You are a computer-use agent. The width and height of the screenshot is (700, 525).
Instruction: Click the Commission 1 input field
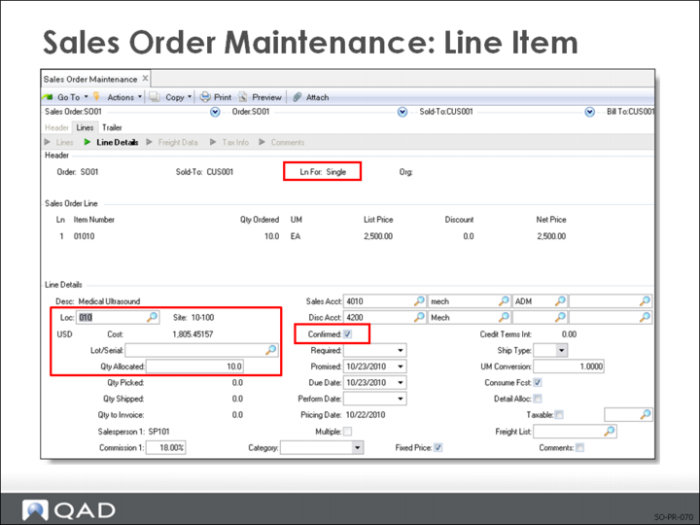click(x=166, y=447)
